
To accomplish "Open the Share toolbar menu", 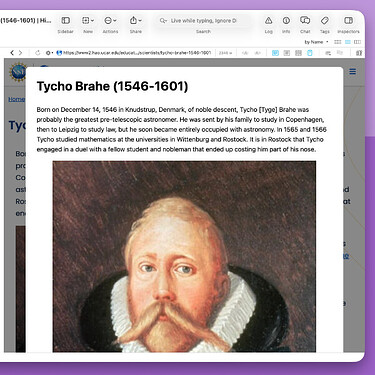I will (x=135, y=21).
